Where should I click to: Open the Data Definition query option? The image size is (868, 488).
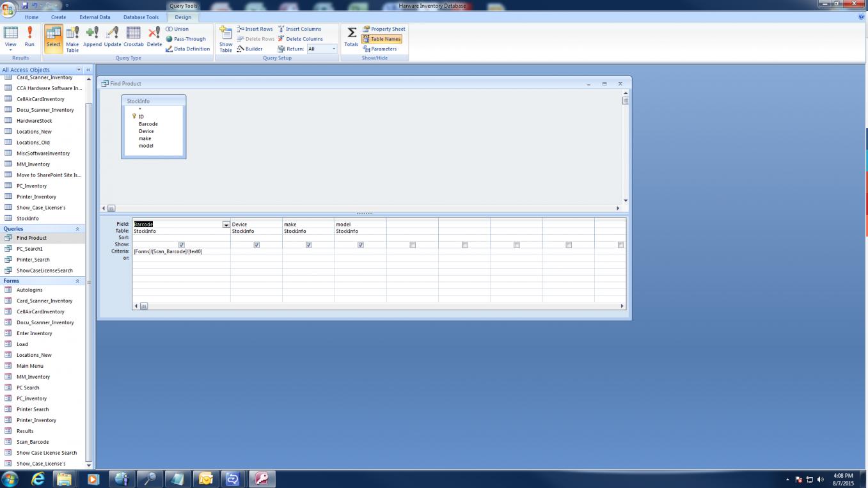pyautogui.click(x=187, y=49)
